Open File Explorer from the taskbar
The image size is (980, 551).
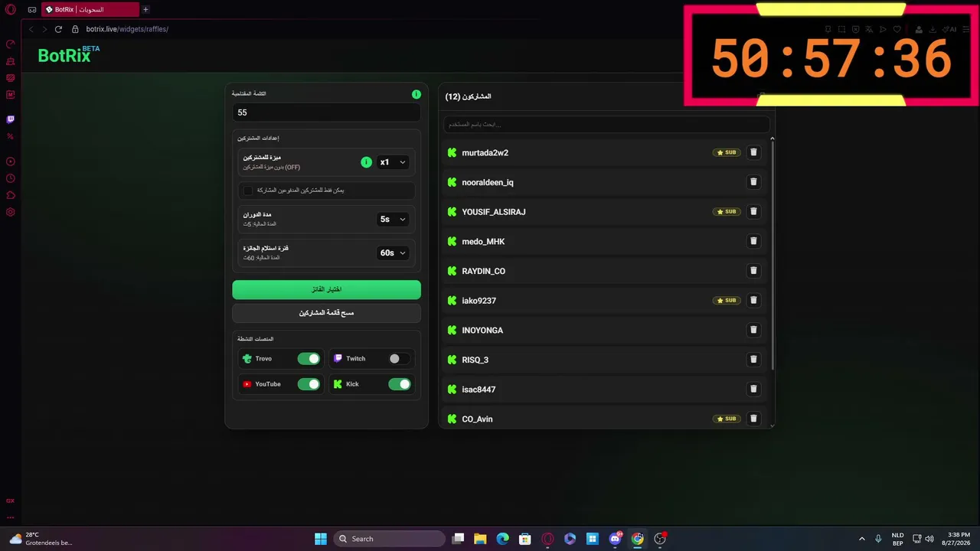click(x=480, y=539)
